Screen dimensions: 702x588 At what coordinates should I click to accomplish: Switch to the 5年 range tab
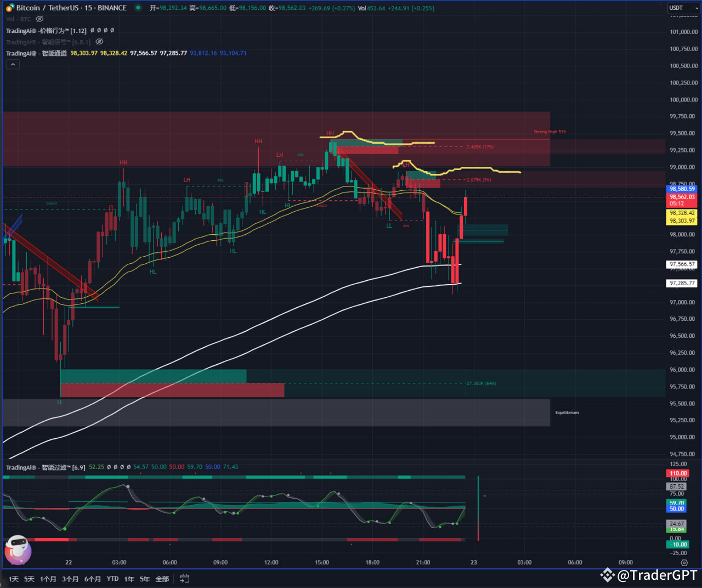coord(144,579)
